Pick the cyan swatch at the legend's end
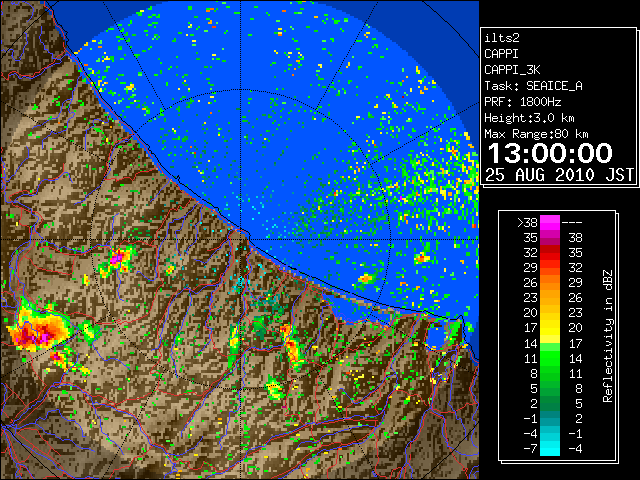 pos(550,449)
